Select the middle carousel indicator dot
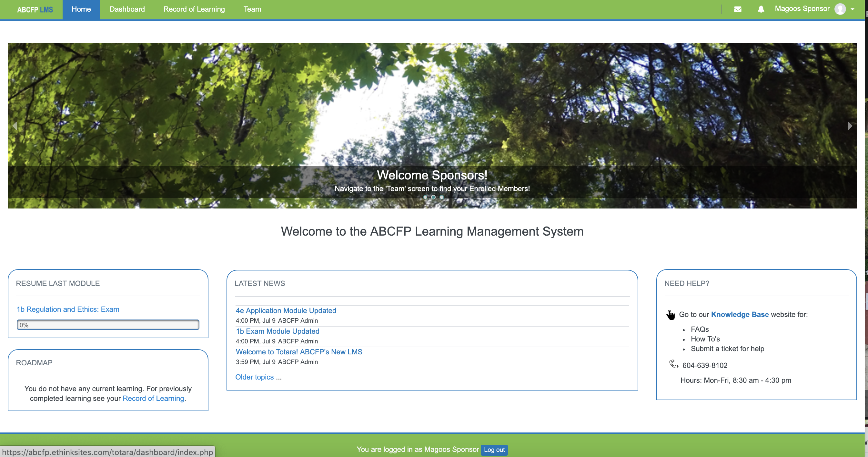The width and height of the screenshot is (868, 457). [x=433, y=198]
